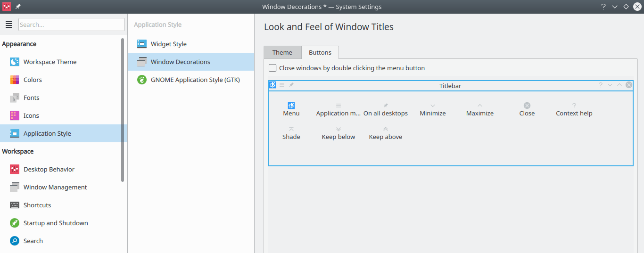
Task: Click the Desktop Behavior icon
Action: [x=15, y=169]
